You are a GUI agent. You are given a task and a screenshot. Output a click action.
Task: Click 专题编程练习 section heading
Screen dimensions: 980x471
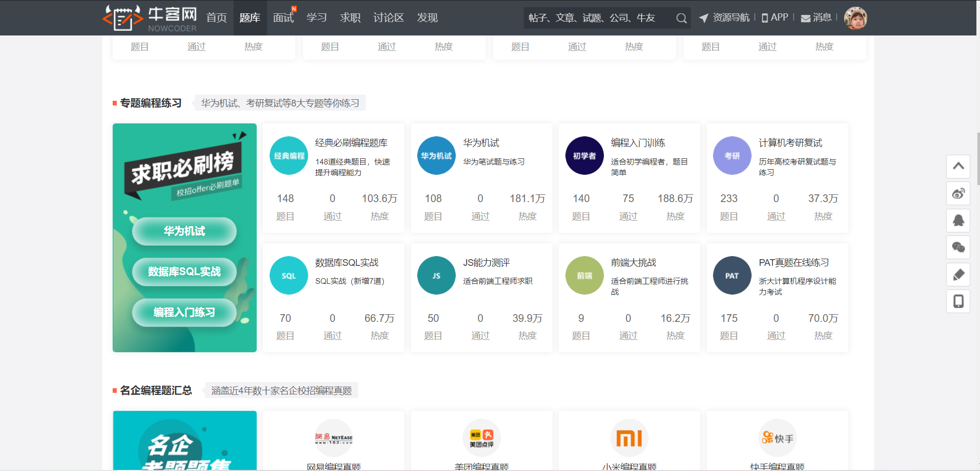(151, 103)
